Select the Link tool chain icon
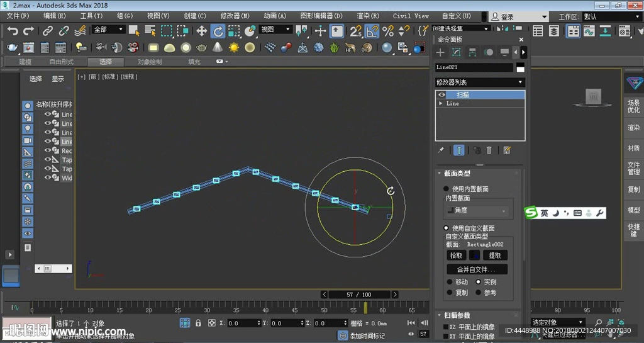Image resolution: width=644 pixels, height=343 pixels. [48, 31]
